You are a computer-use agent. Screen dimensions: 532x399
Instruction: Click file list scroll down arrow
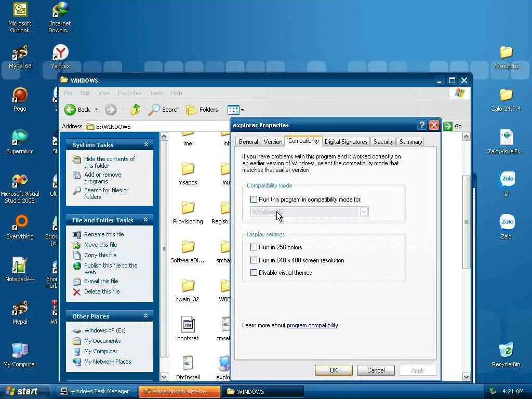point(466,377)
